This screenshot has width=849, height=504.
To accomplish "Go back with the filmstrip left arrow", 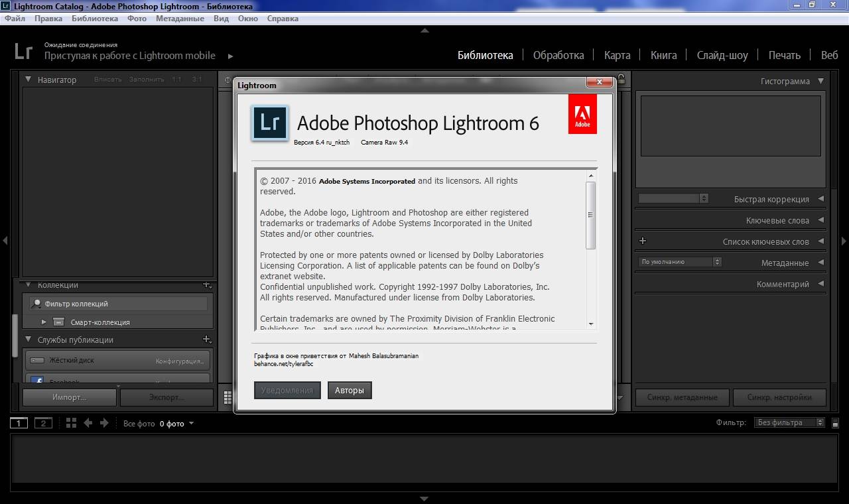I will (x=88, y=423).
